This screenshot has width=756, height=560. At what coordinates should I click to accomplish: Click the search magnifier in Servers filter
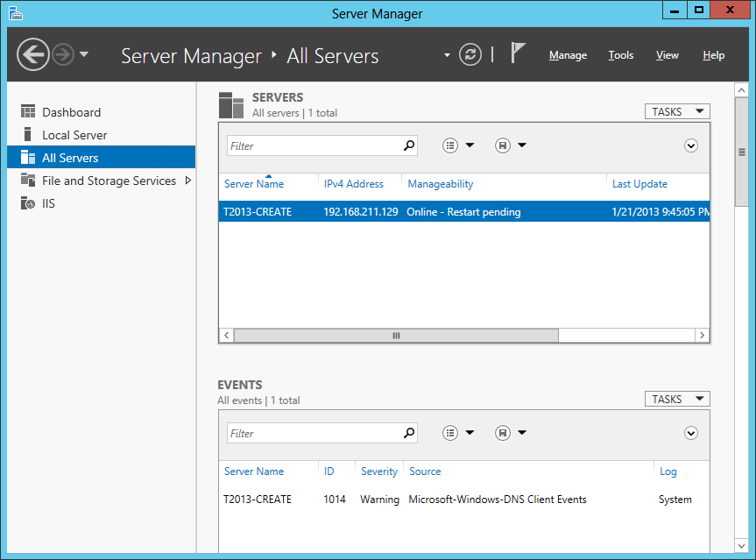point(408,145)
